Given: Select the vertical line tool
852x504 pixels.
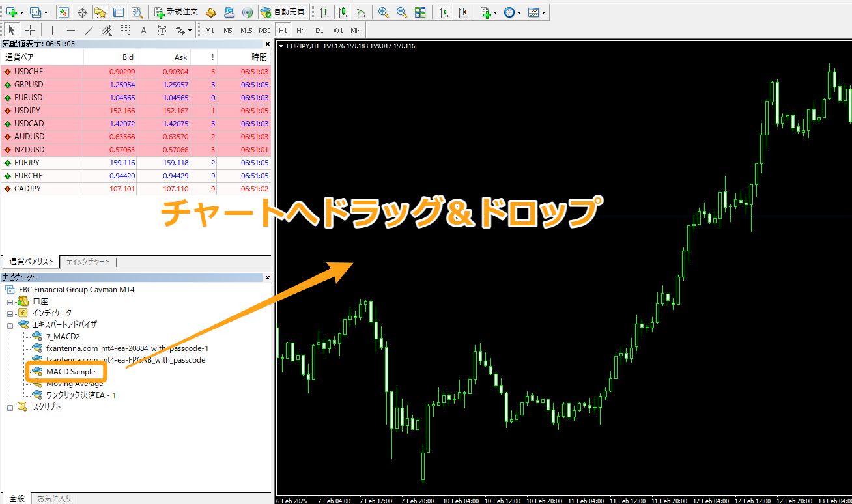Looking at the screenshot, I should tap(53, 30).
